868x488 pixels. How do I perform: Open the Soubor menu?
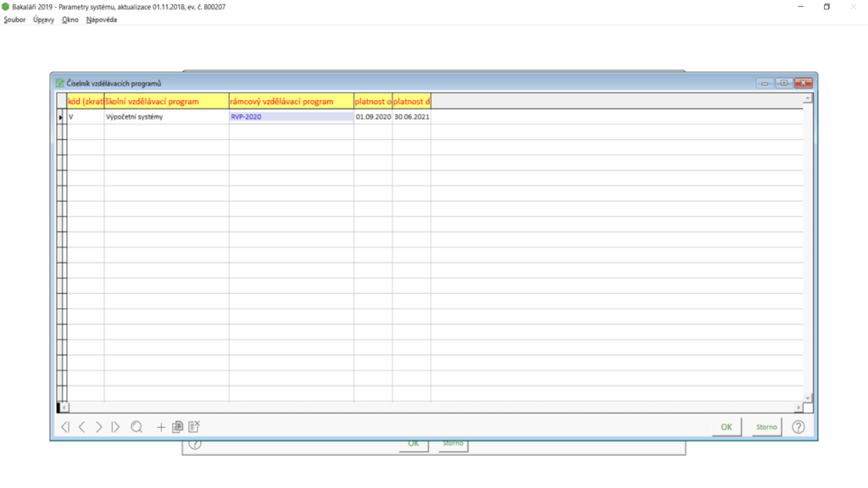[15, 19]
